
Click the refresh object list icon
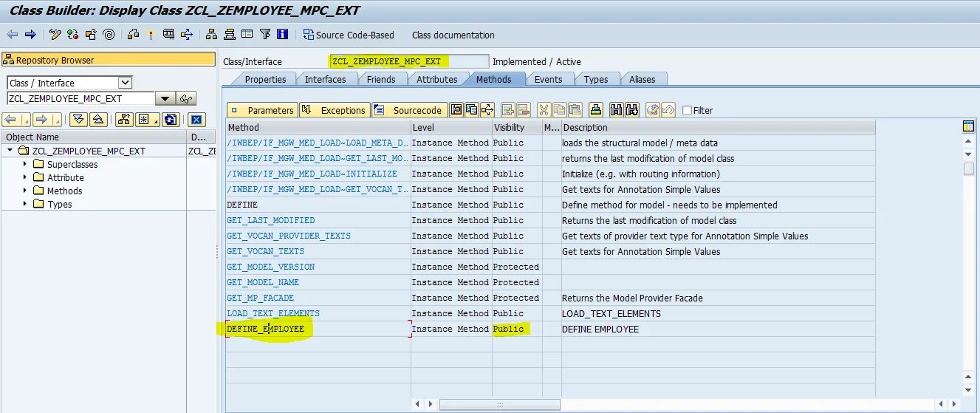point(171,120)
